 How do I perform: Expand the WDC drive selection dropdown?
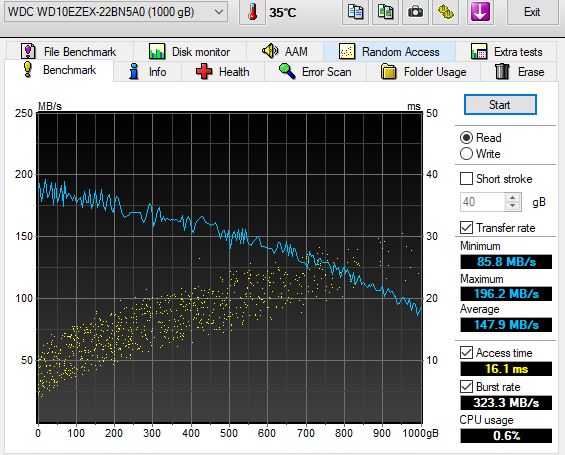click(x=218, y=12)
